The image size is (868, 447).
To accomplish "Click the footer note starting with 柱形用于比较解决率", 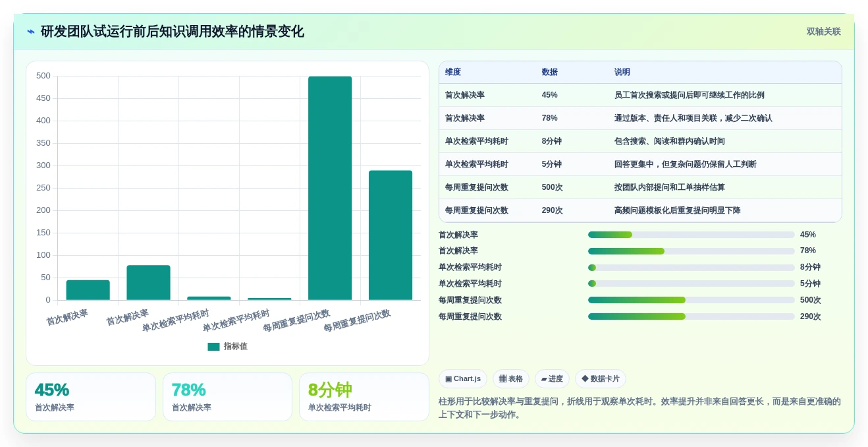I will tap(639, 408).
